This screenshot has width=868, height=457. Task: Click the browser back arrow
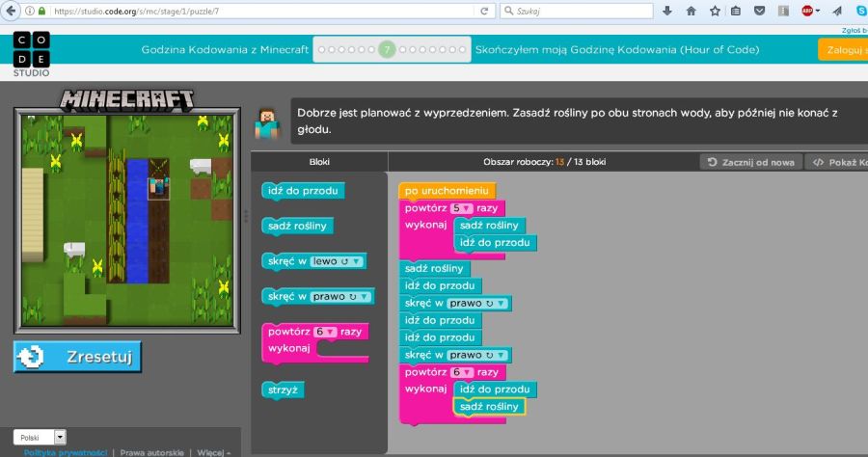click(13, 12)
